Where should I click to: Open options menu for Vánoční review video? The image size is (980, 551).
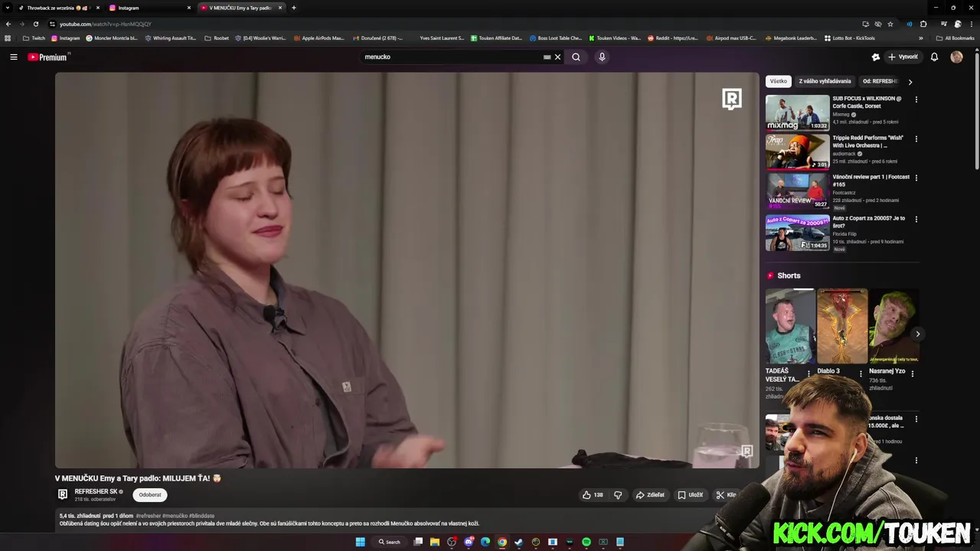[916, 178]
